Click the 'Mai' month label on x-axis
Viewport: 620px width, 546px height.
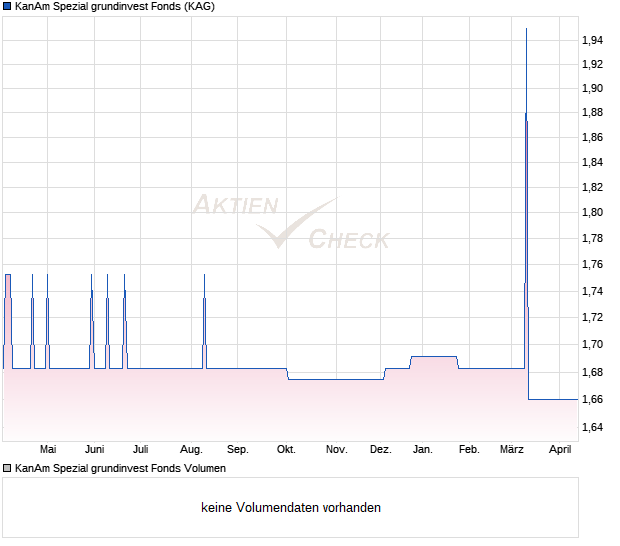[47, 449]
